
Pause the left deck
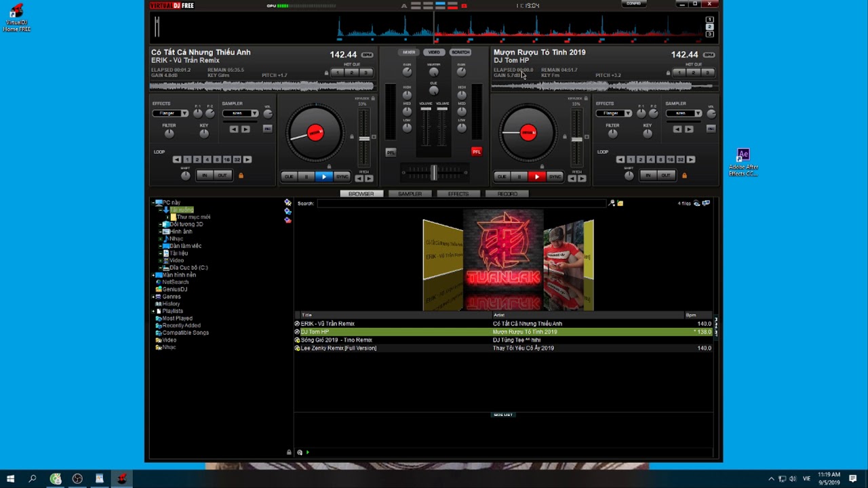coord(307,176)
